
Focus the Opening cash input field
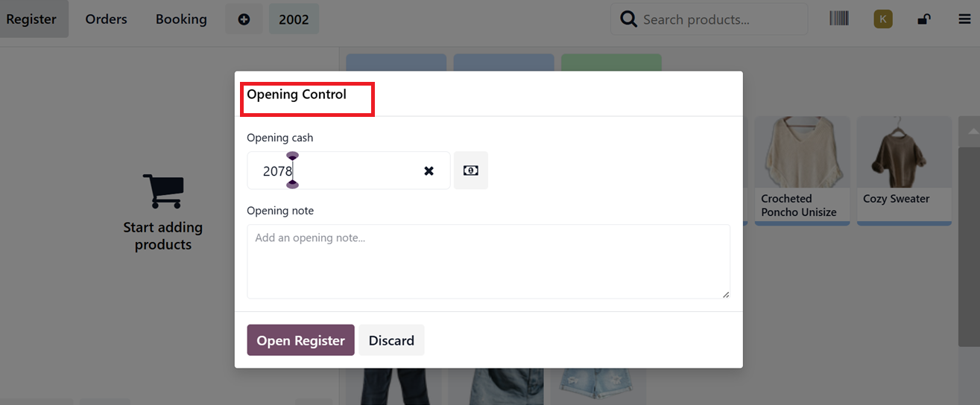[348, 170]
